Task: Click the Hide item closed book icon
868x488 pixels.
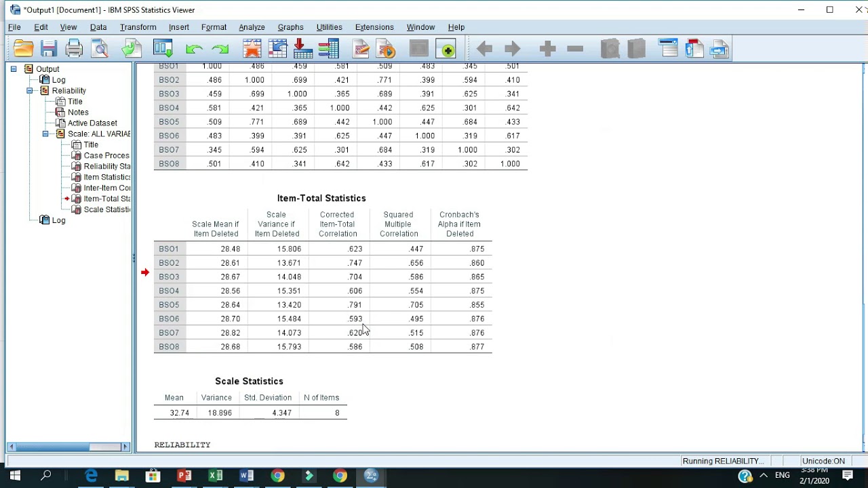Action: pyautogui.click(x=636, y=49)
